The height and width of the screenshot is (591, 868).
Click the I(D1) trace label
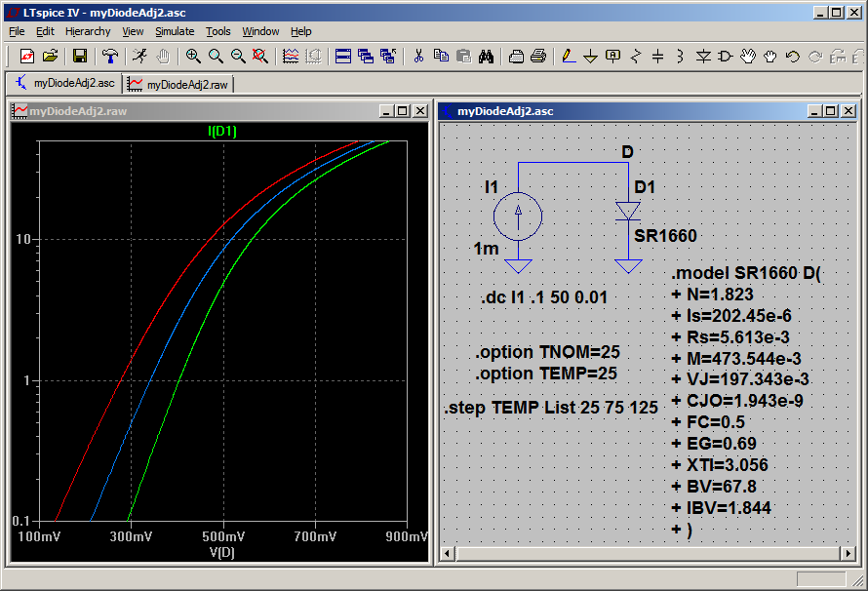[222, 131]
